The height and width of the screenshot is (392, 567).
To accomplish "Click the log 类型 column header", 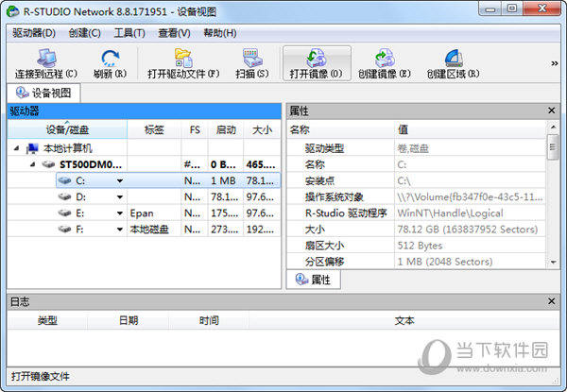I will pyautogui.click(x=47, y=320).
